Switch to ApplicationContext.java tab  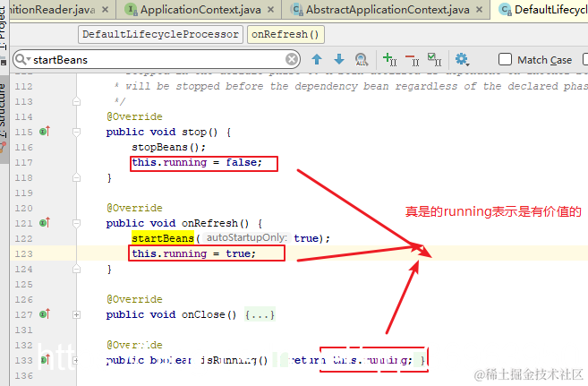[200, 10]
